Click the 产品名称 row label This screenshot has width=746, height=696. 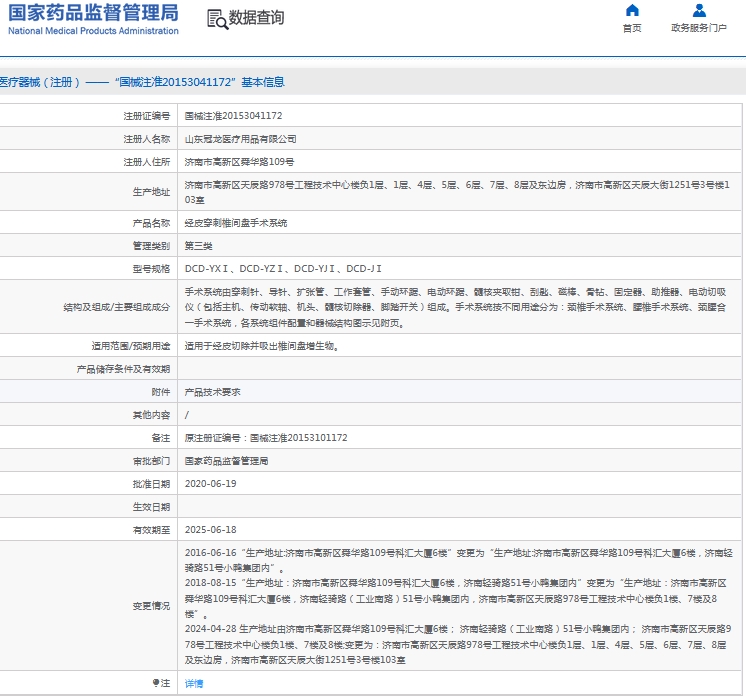[x=151, y=223]
